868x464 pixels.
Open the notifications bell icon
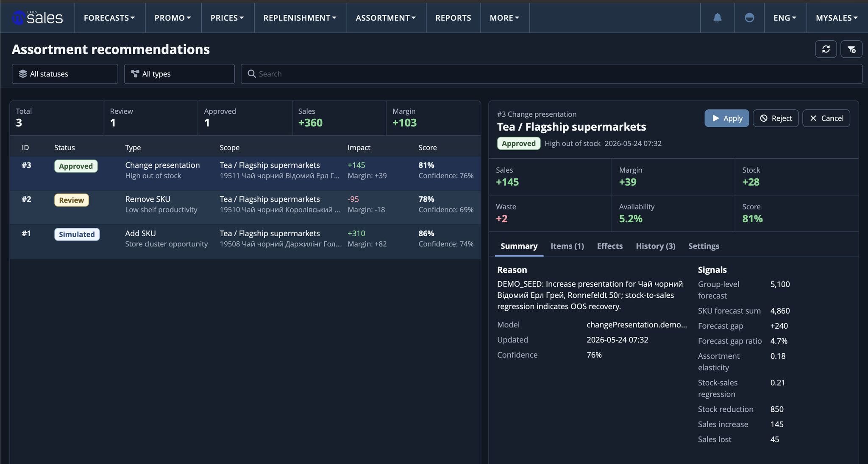tap(717, 18)
